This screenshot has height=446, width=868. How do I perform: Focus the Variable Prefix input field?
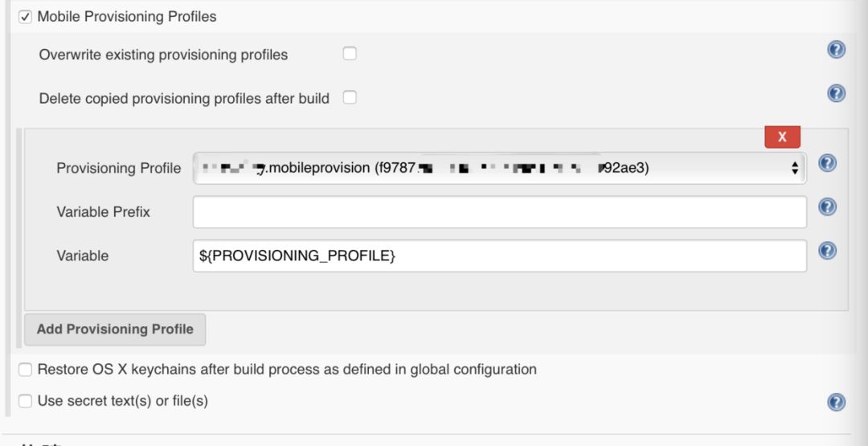coord(499,212)
